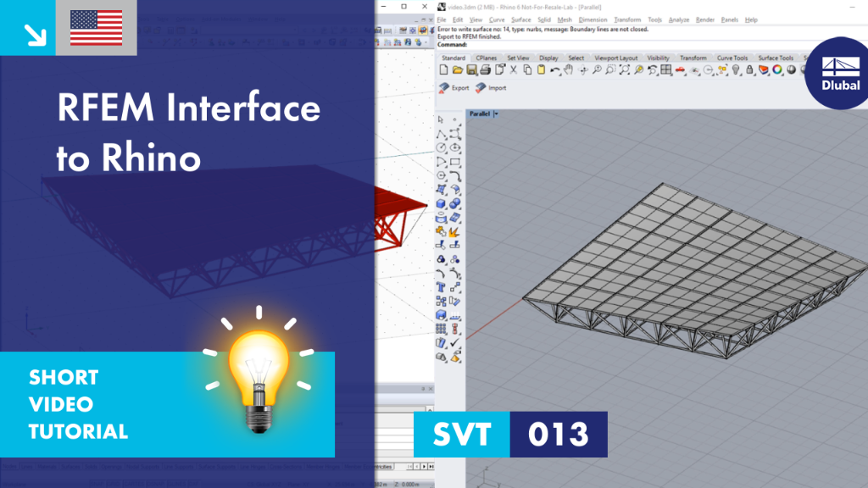This screenshot has width=868, height=488.
Task: Open the Layers panel icon
Action: [764, 70]
